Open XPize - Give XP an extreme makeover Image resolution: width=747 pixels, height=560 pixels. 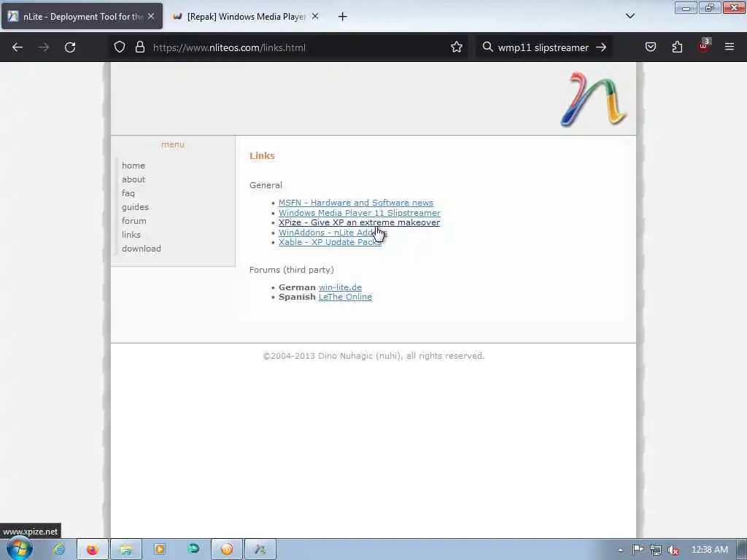(359, 222)
